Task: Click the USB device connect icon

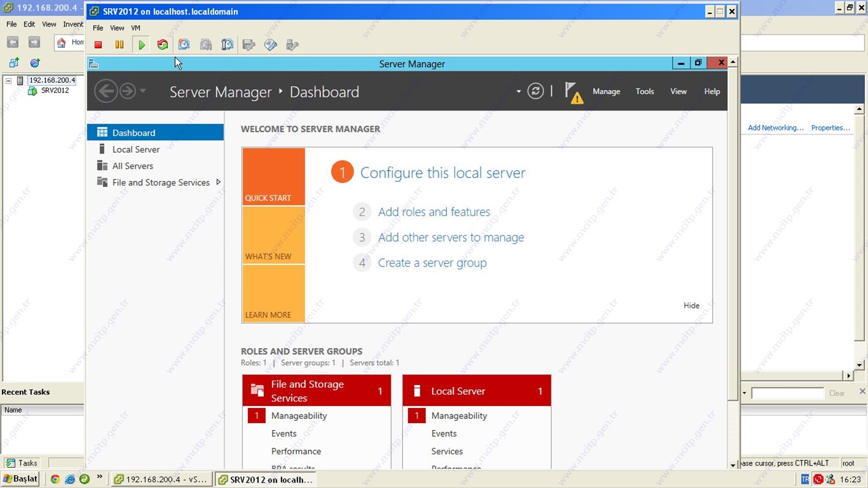Action: [x=292, y=45]
